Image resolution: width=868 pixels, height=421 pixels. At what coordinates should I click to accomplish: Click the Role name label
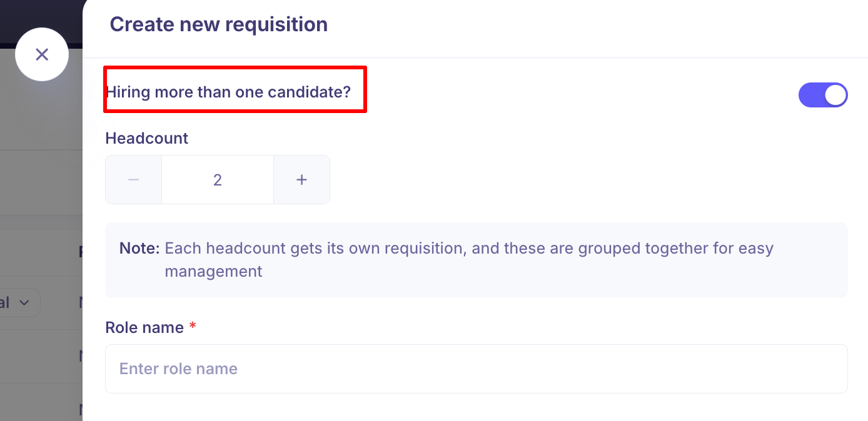point(144,327)
